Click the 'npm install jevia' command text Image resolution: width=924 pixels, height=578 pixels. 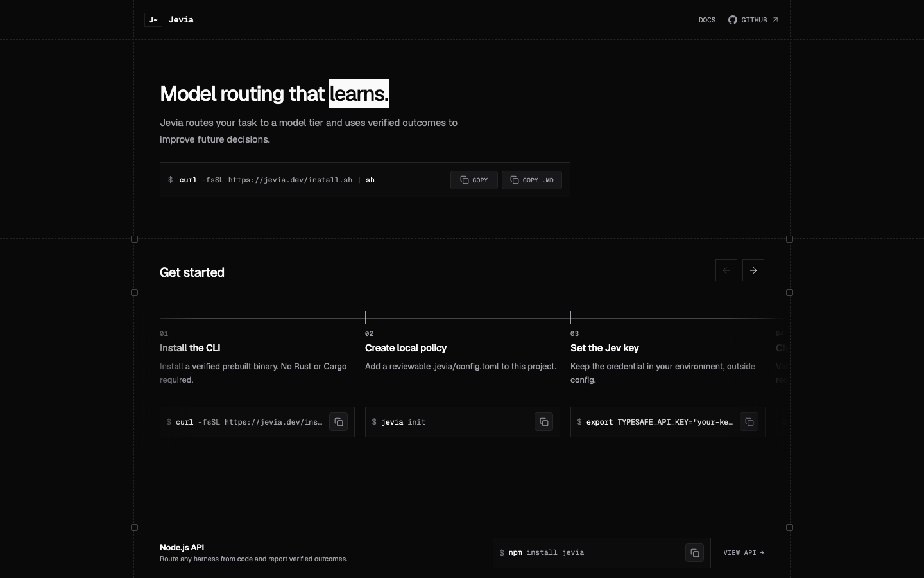tap(546, 552)
